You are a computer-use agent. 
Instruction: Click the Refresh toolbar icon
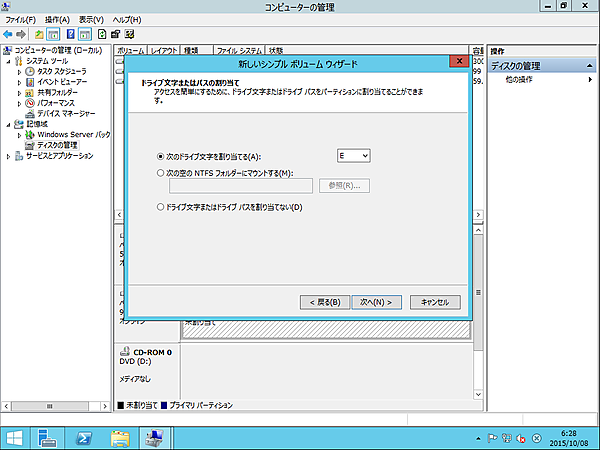(102, 34)
